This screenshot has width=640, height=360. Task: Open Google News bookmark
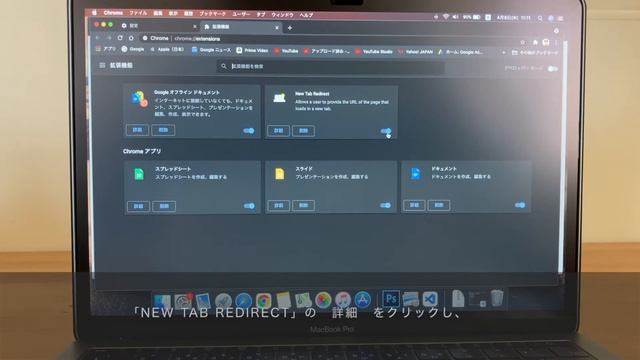click(x=211, y=50)
